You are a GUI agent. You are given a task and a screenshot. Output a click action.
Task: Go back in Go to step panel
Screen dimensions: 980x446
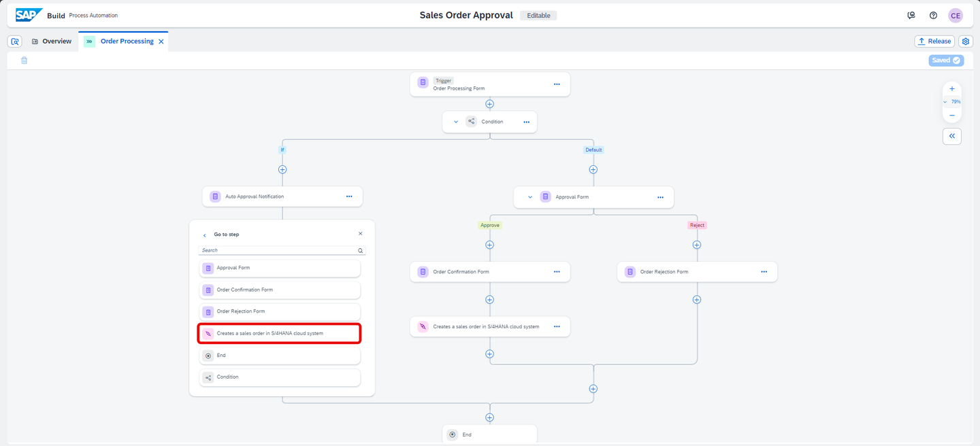tap(205, 235)
